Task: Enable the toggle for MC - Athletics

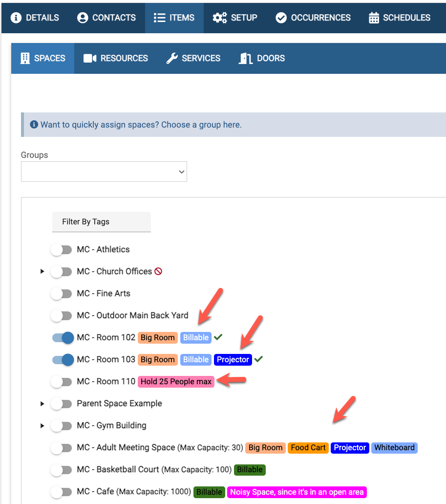Action: [x=62, y=249]
